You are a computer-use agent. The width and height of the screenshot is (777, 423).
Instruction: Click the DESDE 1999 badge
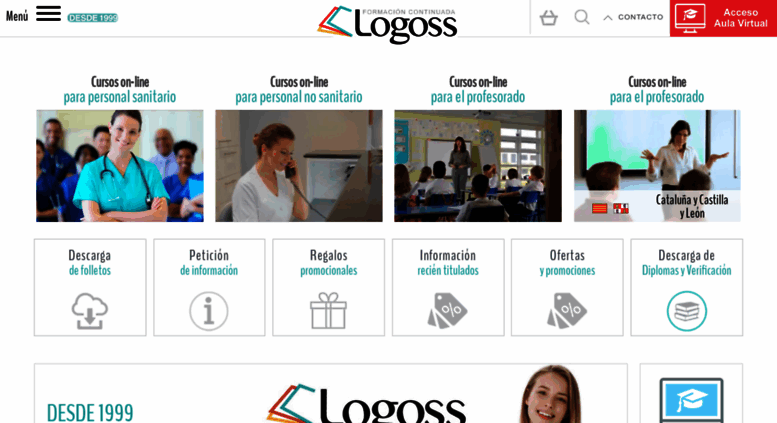(x=93, y=18)
